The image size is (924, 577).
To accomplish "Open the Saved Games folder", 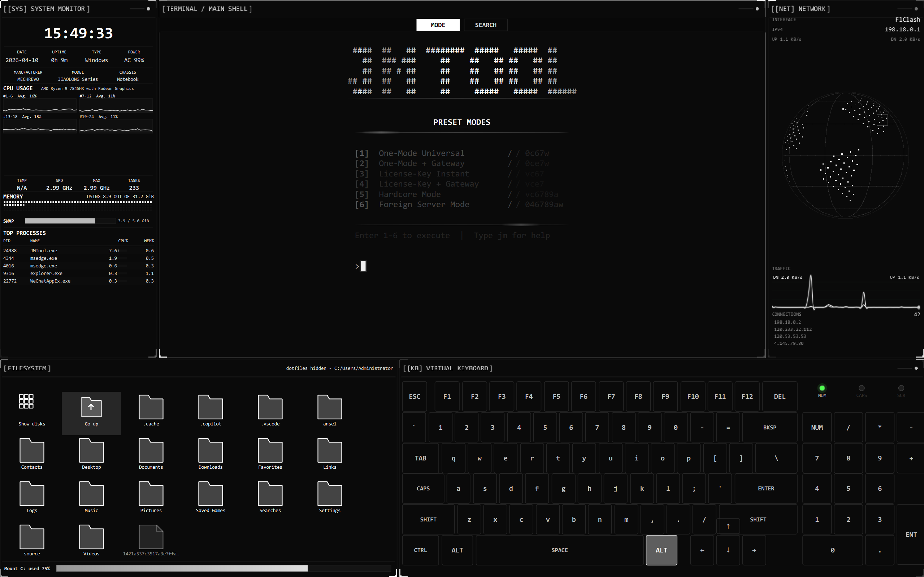I will tap(211, 495).
